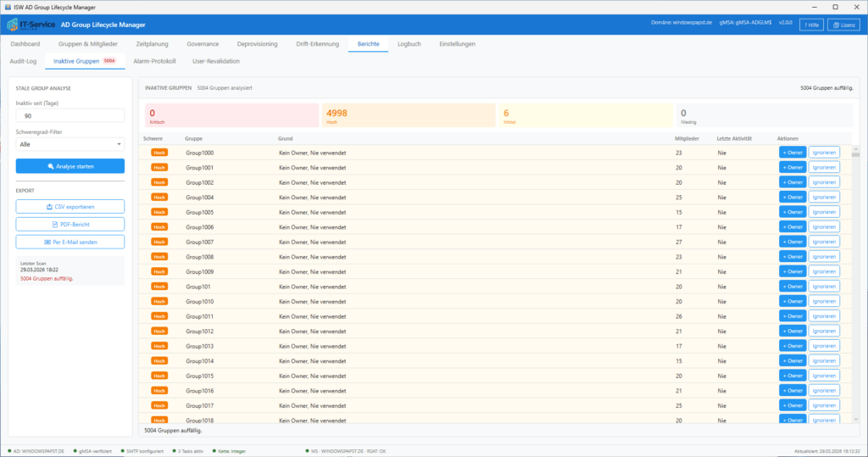The image size is (868, 457).
Task: Click the Analyse starten search button
Action: [70, 166]
